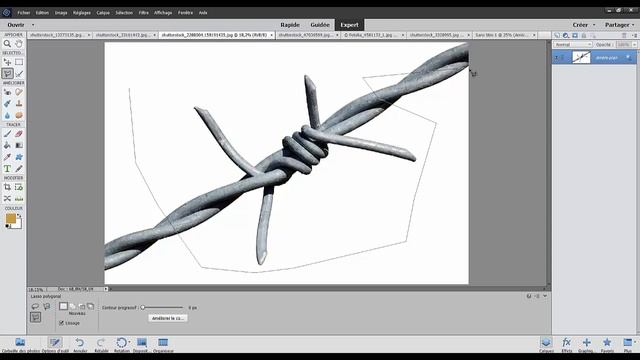Switch to Rapide mode tab

pos(290,25)
